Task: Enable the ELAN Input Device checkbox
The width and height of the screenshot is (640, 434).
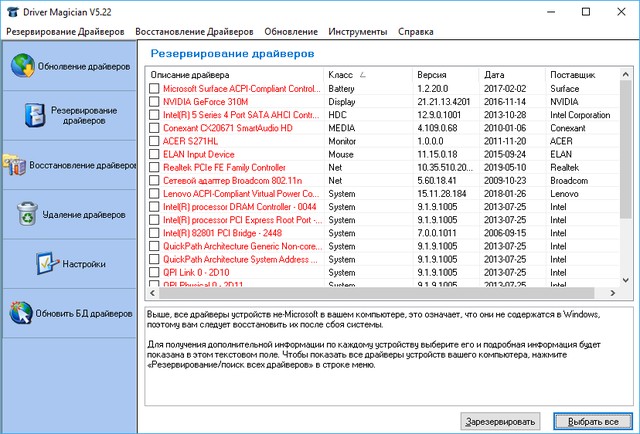Action: pyautogui.click(x=154, y=154)
